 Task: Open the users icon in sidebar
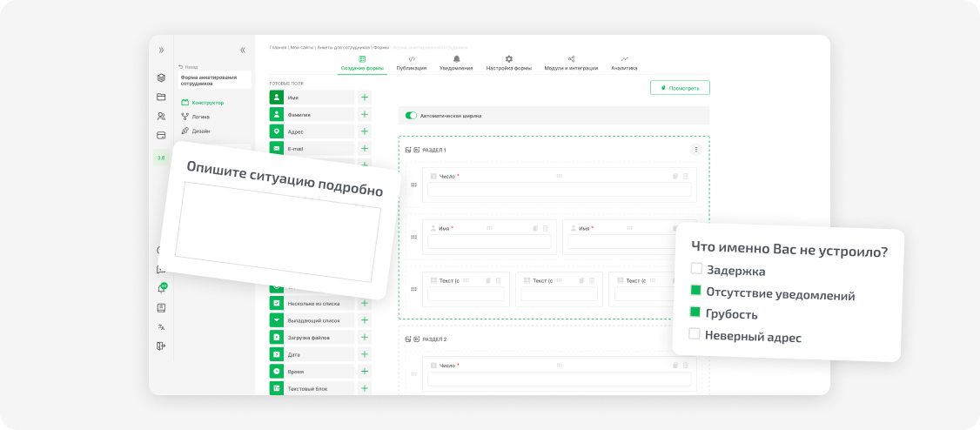(x=161, y=117)
